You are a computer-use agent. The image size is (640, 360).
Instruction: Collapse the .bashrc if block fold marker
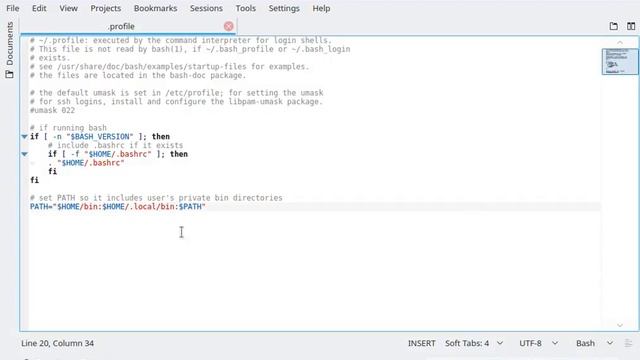pos(24,154)
